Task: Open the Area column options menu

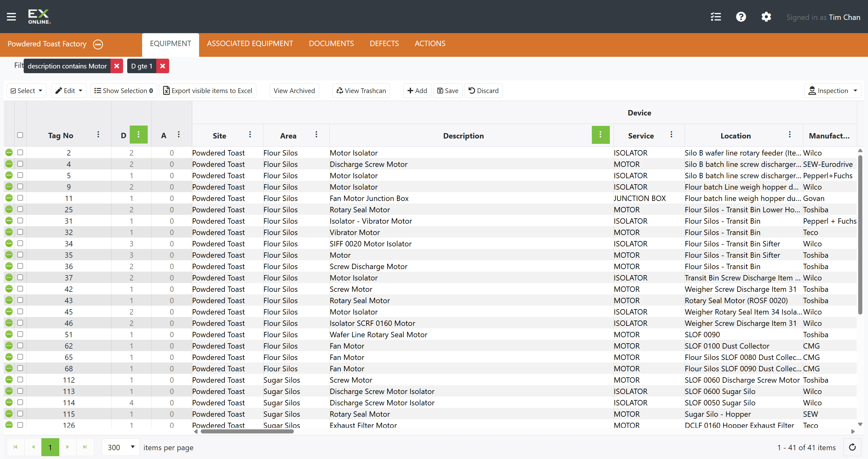Action: [x=316, y=135]
